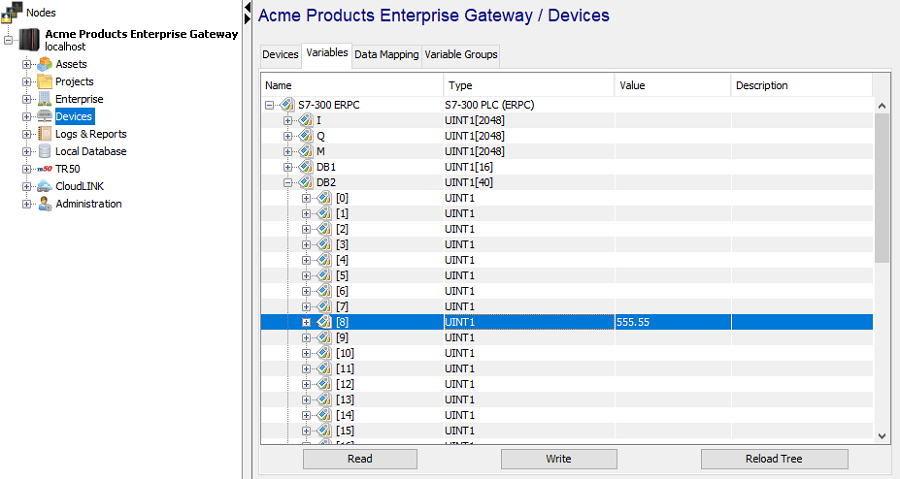900x479 pixels.
Task: Select the [14] row label
Action: click(345, 415)
